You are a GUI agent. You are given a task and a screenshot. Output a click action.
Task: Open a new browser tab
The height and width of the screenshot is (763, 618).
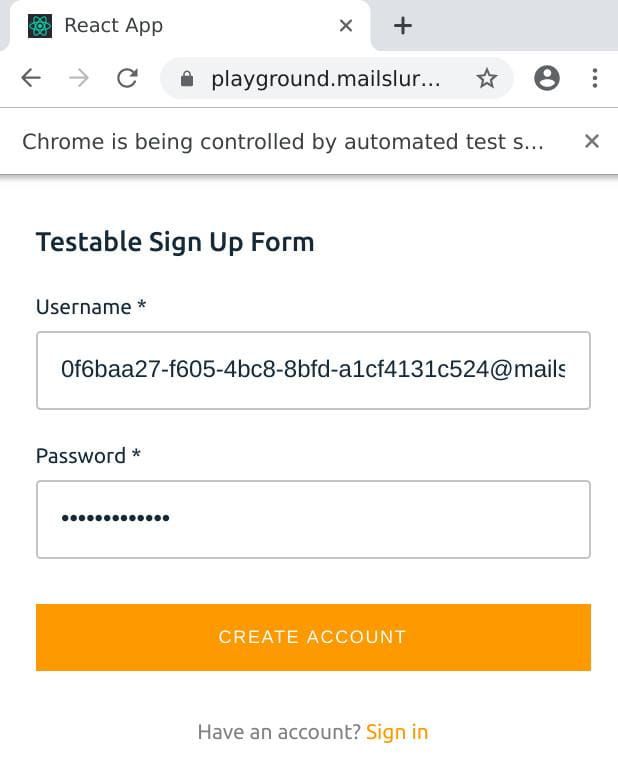(x=403, y=26)
